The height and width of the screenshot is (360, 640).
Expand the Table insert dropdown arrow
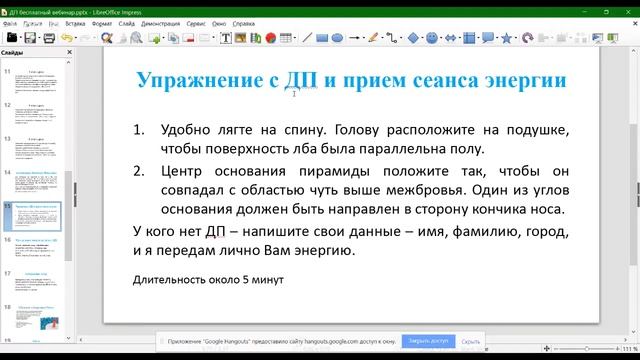(294, 38)
